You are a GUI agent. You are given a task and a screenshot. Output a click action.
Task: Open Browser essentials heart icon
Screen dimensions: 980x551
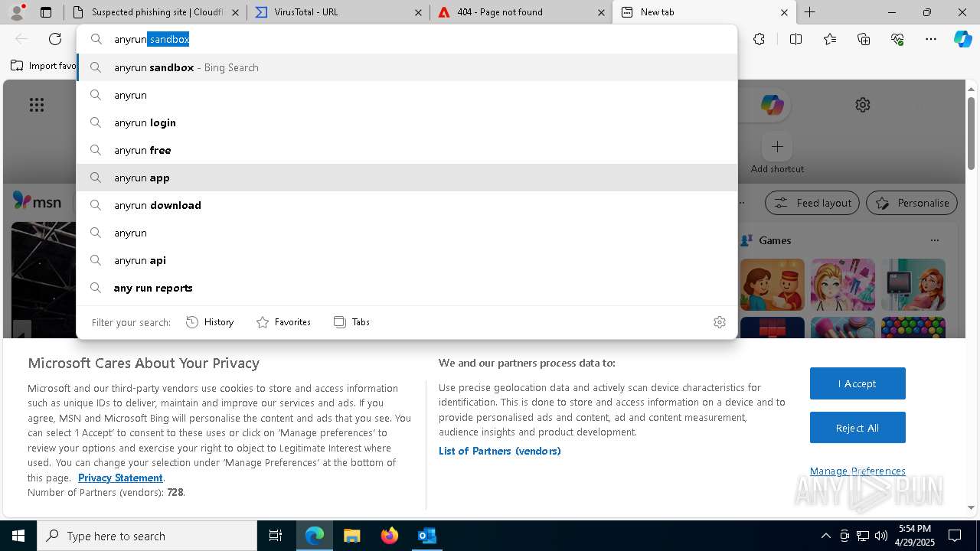[897, 39]
